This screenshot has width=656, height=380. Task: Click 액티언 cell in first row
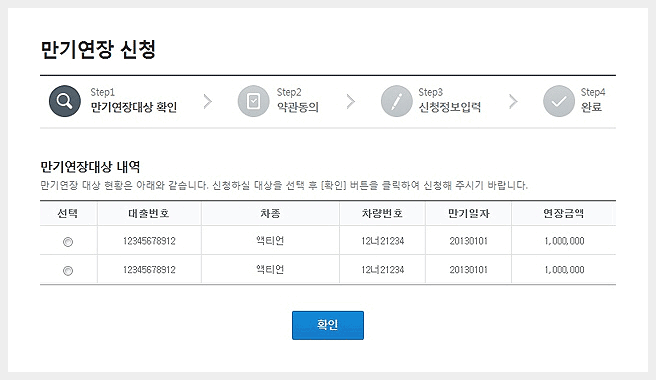tap(270, 241)
